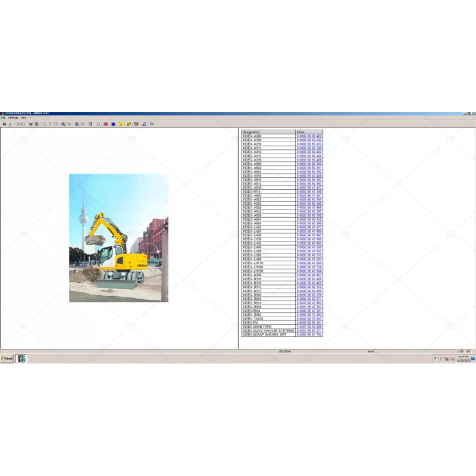Screen dimensions: 476x476
Task: Click the red grid parts-table icon
Action: (x=105, y=123)
